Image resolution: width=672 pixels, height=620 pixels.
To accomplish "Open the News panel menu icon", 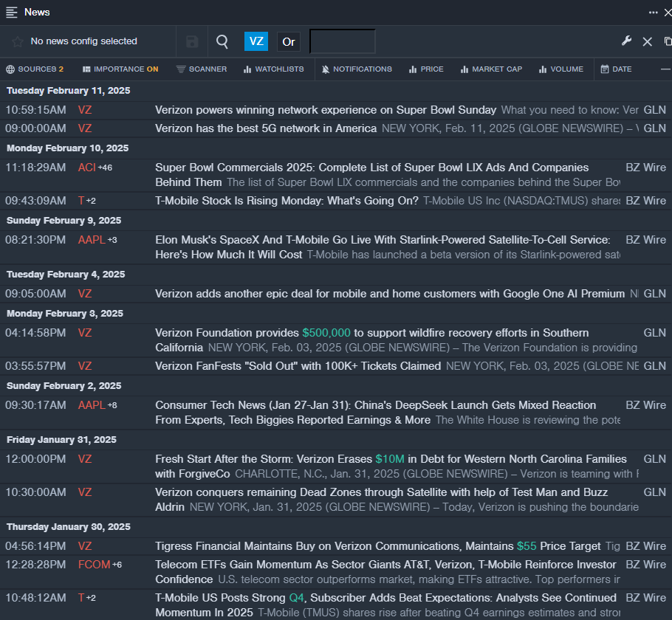I will click(x=12, y=13).
